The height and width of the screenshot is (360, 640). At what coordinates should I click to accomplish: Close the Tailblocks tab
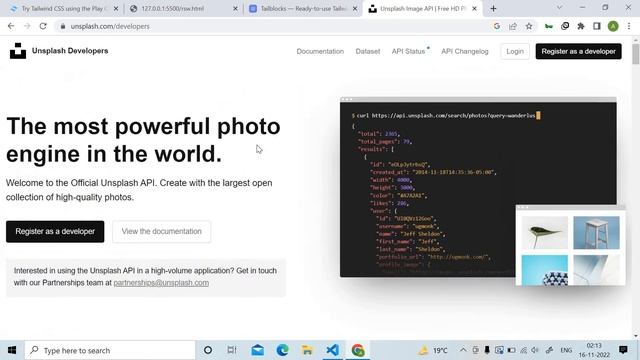[x=355, y=9]
